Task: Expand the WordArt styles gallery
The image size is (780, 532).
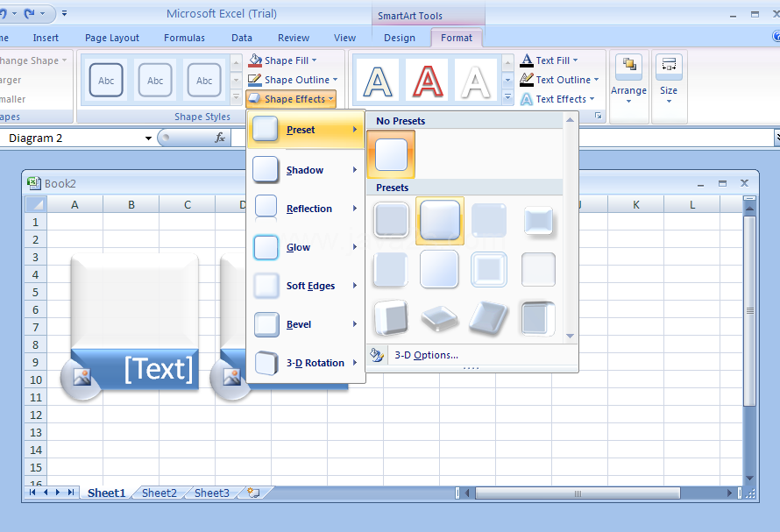Action: click(x=507, y=96)
